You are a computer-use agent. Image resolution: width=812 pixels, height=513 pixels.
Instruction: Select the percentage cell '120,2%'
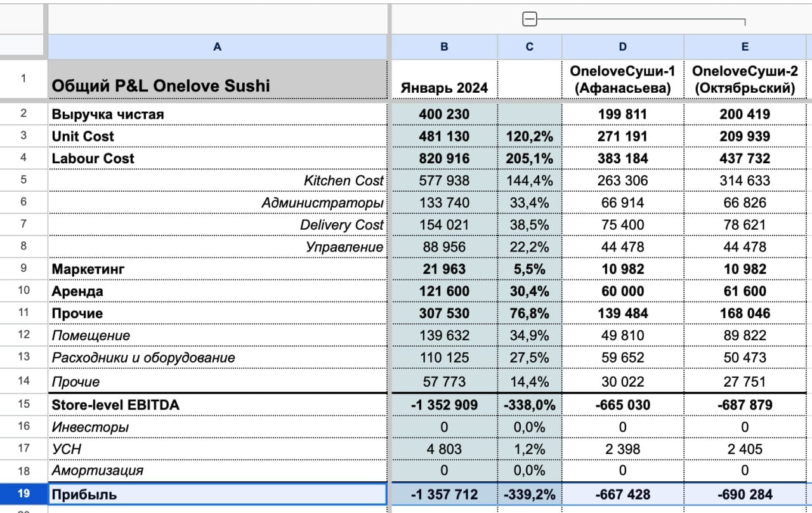[x=530, y=136]
